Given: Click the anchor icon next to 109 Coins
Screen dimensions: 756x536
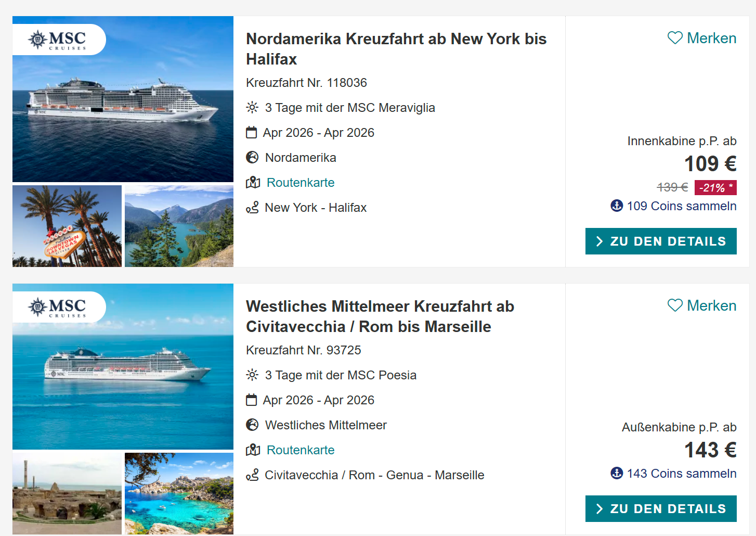Looking at the screenshot, I should [x=617, y=206].
